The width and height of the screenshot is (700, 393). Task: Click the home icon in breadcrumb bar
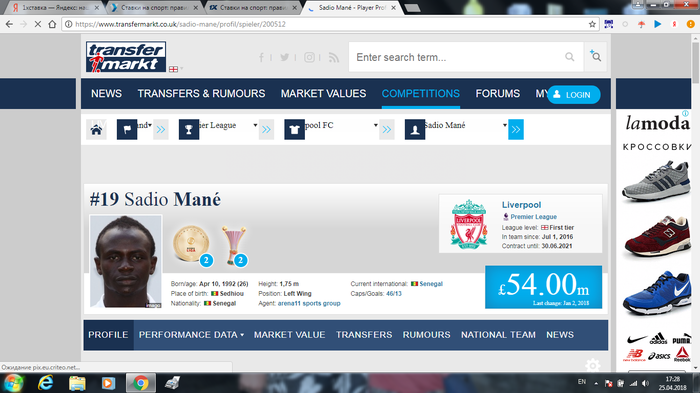click(x=96, y=130)
